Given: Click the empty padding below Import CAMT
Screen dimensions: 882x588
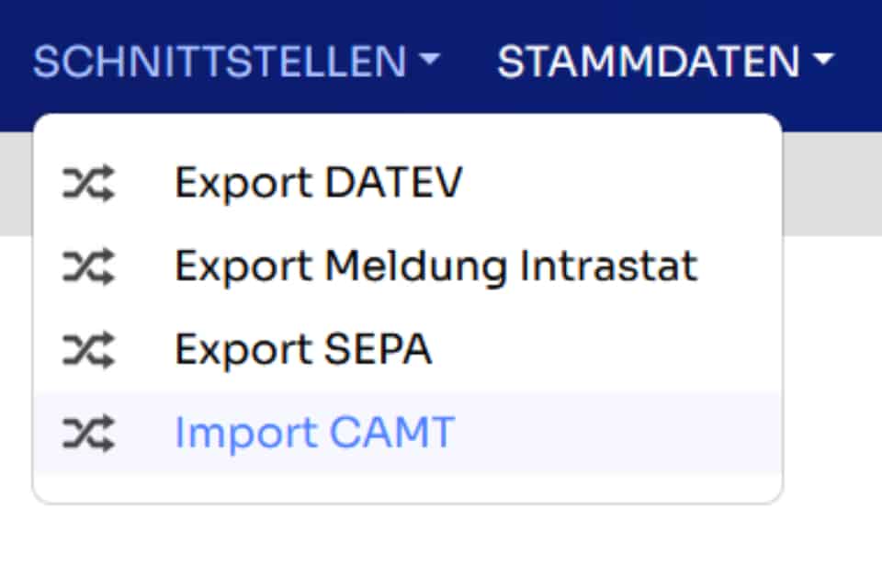Looking at the screenshot, I should [408, 489].
